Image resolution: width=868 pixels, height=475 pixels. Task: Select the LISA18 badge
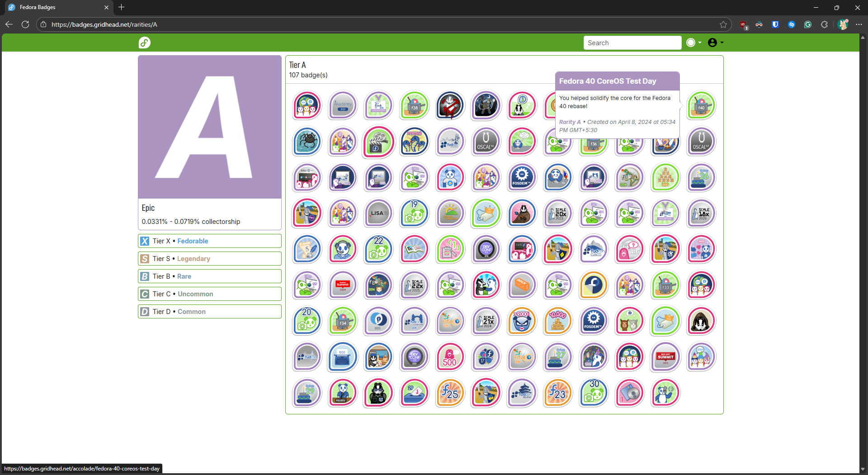pos(378,213)
